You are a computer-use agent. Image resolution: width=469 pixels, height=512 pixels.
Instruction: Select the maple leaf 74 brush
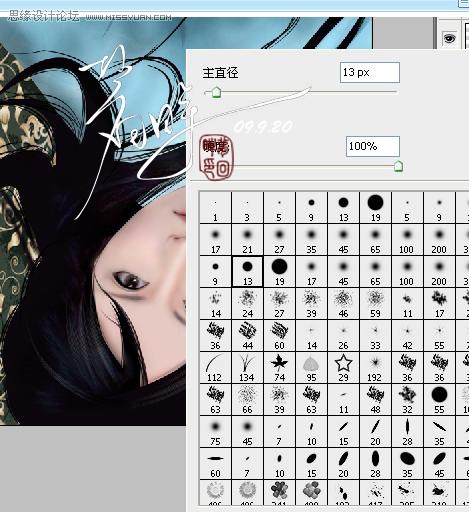point(279,368)
